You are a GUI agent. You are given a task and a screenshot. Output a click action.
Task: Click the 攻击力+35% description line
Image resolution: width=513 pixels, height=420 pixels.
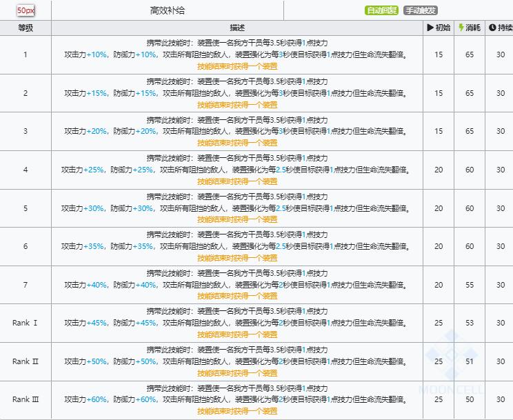237,246
